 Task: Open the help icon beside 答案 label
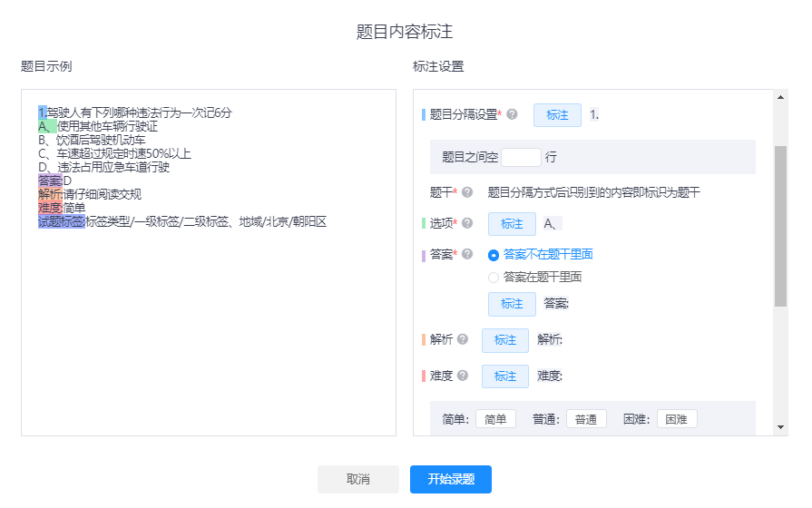(x=467, y=254)
